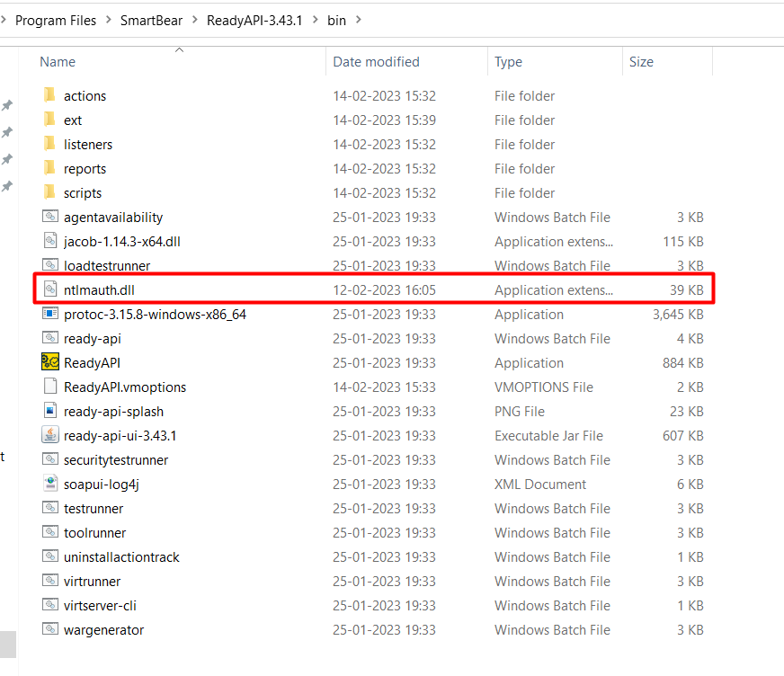
Task: Click the agentavailability batch file icon
Action: 50,218
